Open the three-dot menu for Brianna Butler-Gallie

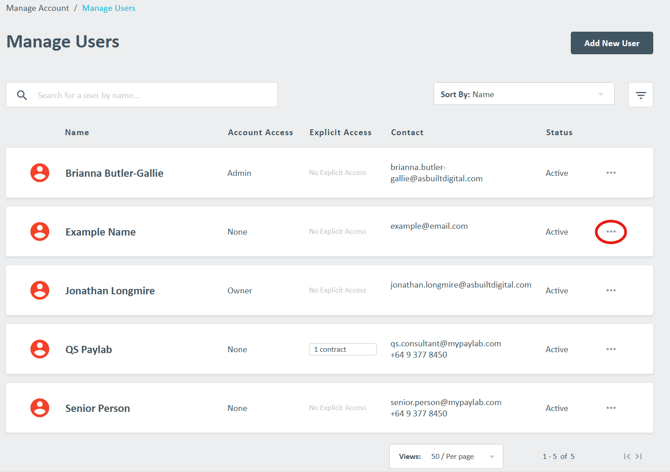[x=611, y=173]
